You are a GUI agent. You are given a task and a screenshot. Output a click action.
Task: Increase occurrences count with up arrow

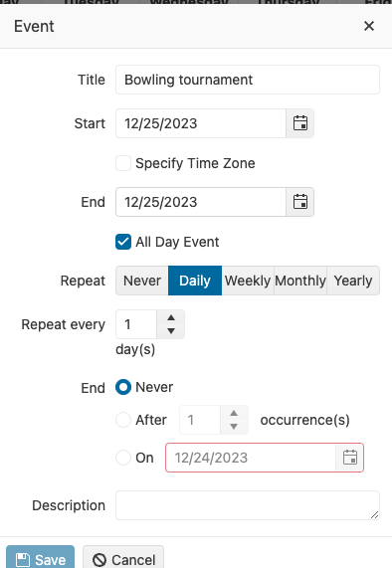pos(234,414)
